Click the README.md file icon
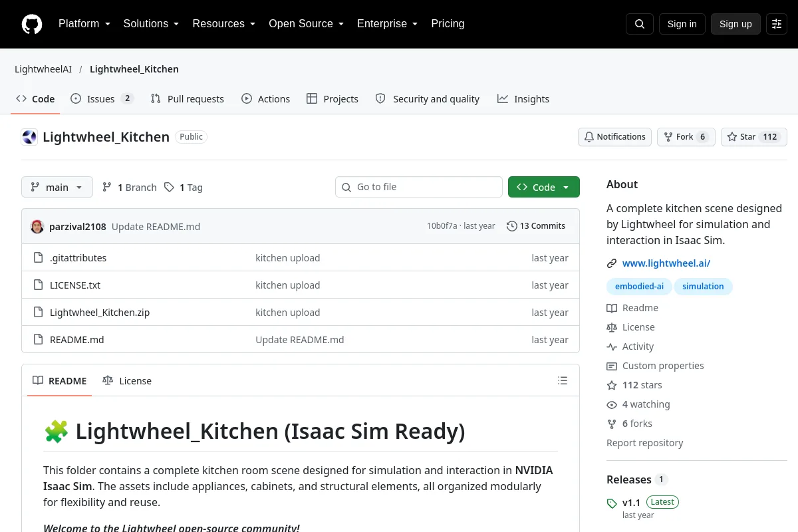This screenshot has width=798, height=532. pos(38,340)
